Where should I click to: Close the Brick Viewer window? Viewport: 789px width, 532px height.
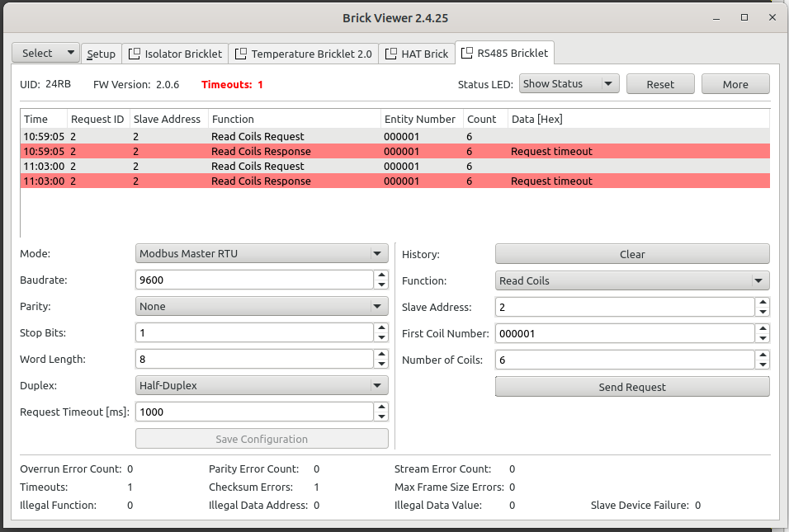(772, 17)
